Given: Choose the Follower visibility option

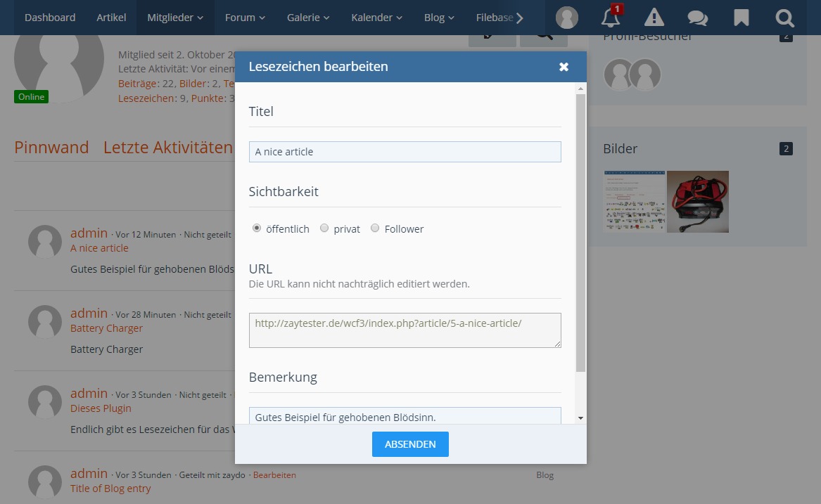Looking at the screenshot, I should (375, 228).
